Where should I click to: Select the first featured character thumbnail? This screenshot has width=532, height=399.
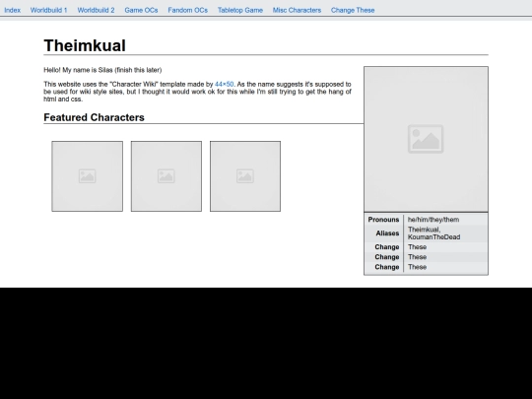[x=88, y=176]
